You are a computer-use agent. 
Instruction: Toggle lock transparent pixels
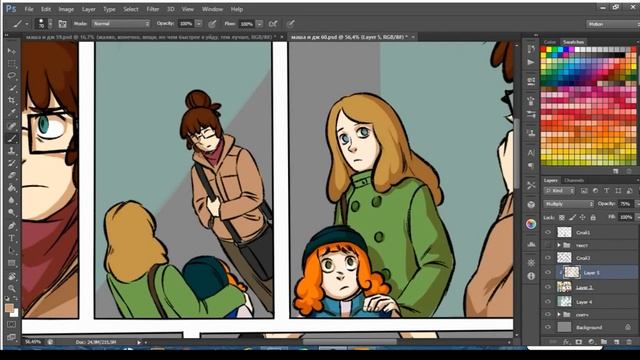tap(562, 218)
